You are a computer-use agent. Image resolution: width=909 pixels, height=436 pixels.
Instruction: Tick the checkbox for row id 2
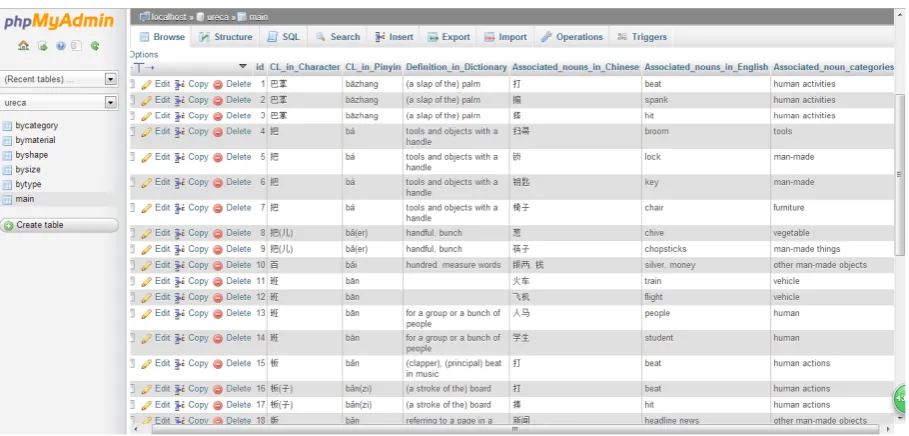pyautogui.click(x=132, y=100)
